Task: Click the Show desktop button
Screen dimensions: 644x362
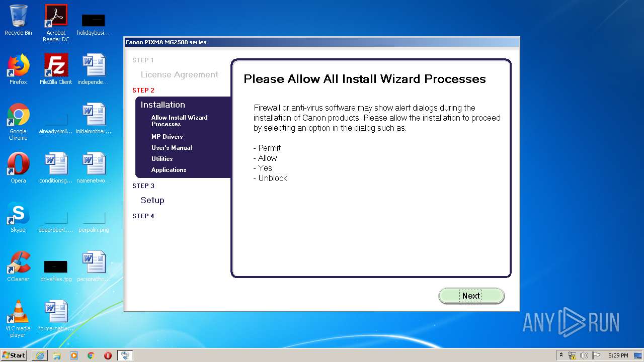Action: 638,355
